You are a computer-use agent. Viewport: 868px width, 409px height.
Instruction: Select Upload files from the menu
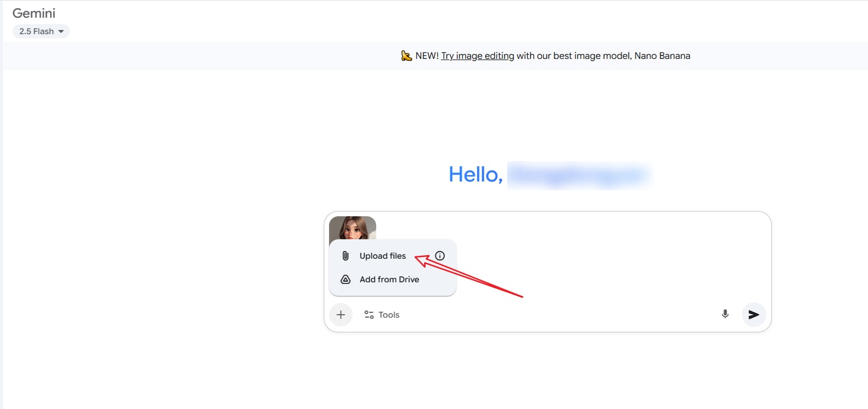click(x=383, y=256)
